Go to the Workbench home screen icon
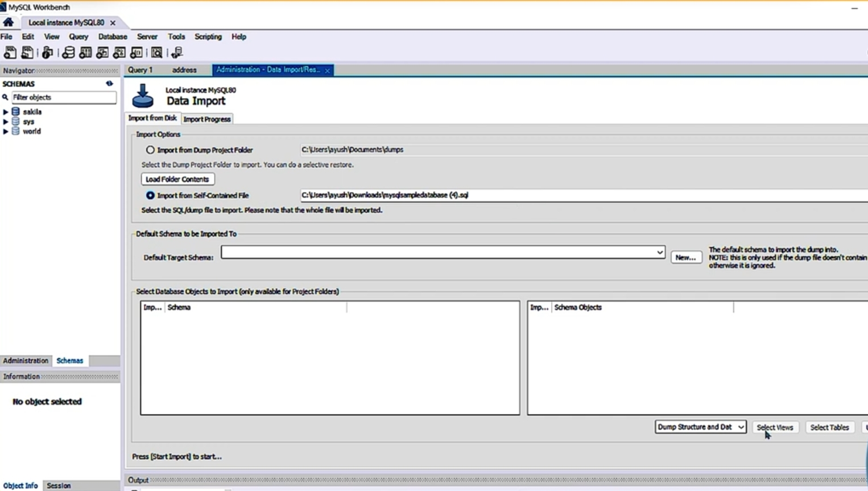The height and width of the screenshot is (491, 868). tap(8, 22)
